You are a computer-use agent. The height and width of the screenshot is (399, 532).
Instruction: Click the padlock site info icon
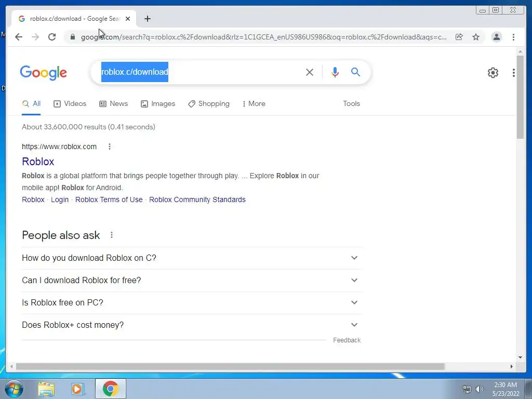73,37
